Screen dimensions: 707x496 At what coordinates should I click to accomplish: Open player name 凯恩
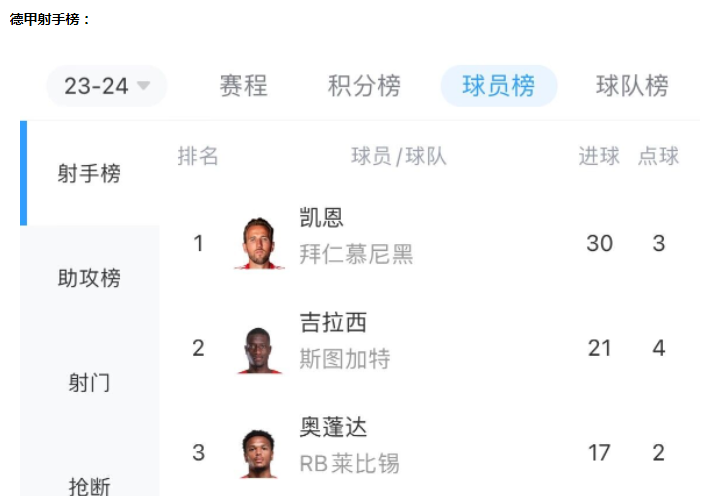pos(321,218)
